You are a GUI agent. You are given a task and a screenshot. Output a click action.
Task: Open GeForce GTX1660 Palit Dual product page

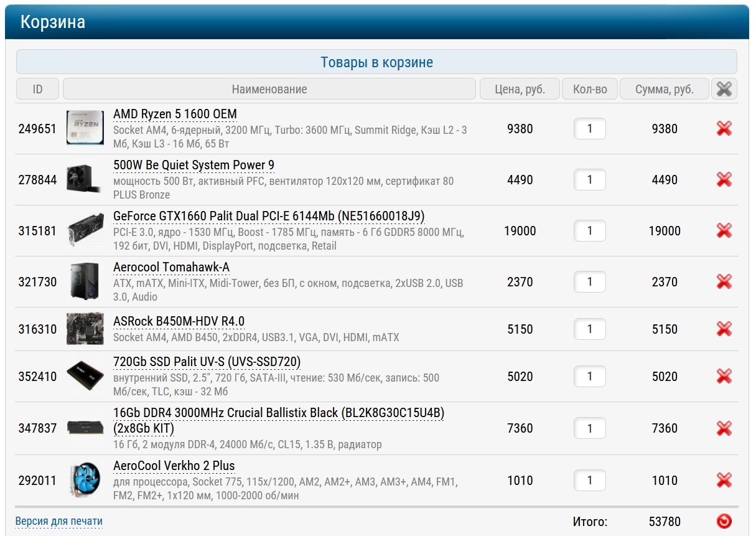coord(269,217)
